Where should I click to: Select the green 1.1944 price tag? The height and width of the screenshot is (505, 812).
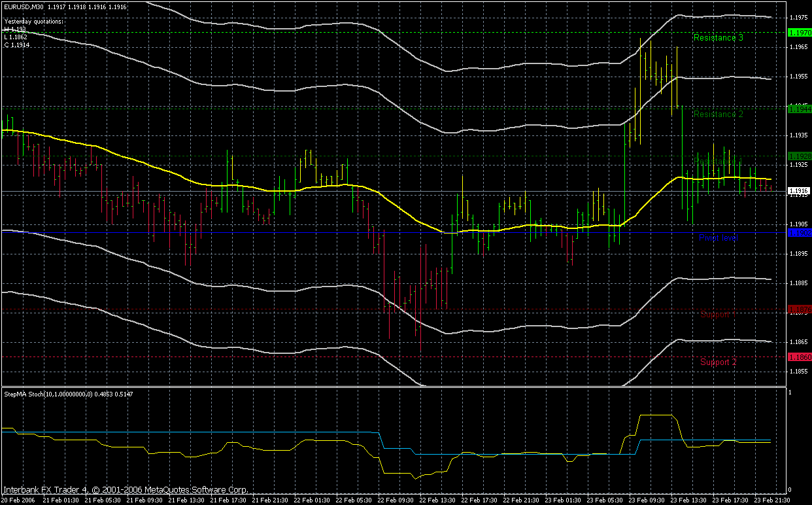pos(800,109)
